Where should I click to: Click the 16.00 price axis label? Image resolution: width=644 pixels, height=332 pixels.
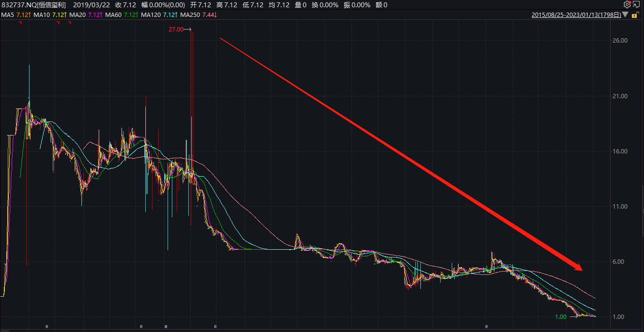pyautogui.click(x=620, y=151)
